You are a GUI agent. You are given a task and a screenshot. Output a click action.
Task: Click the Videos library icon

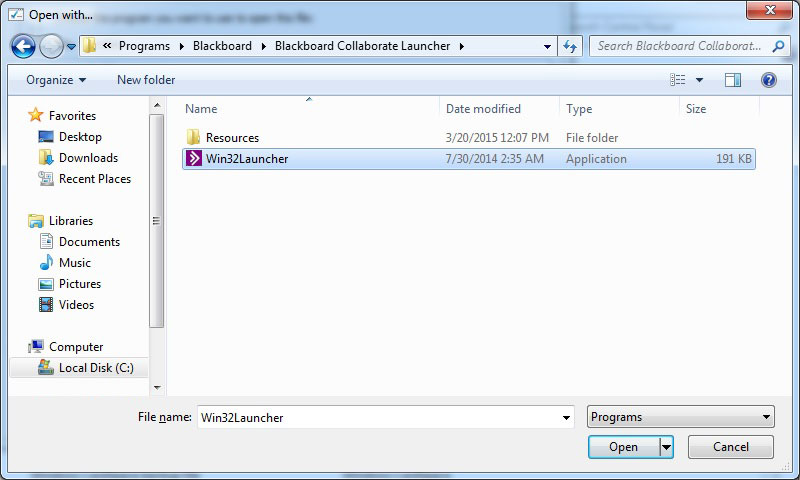46,305
